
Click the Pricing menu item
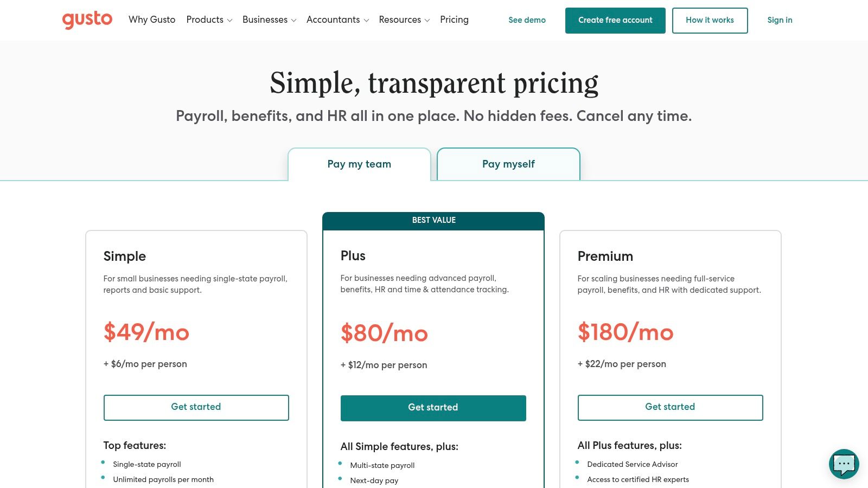455,20
